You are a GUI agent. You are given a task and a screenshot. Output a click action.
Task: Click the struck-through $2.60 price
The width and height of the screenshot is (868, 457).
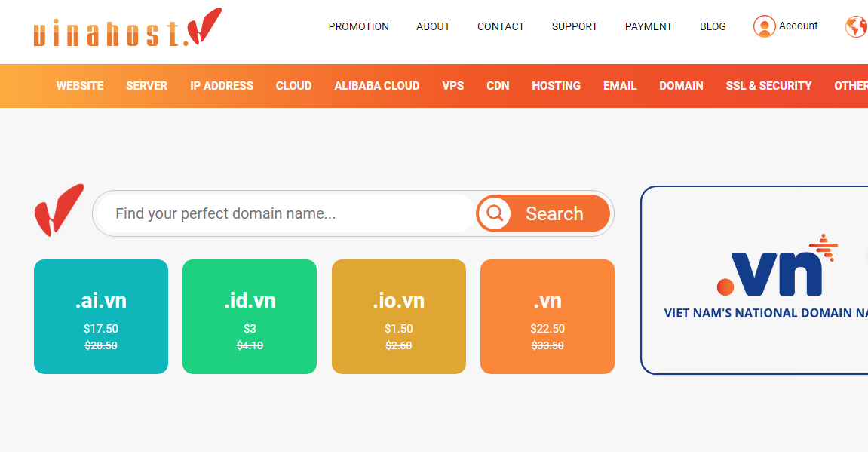tap(399, 346)
